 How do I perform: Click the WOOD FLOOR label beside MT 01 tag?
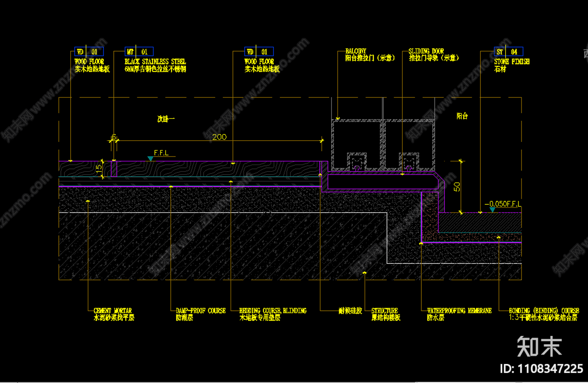[89, 62]
